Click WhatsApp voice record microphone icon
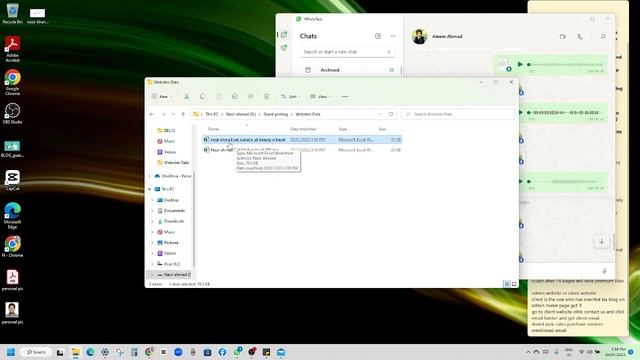This screenshot has width=640, height=360. [604, 271]
